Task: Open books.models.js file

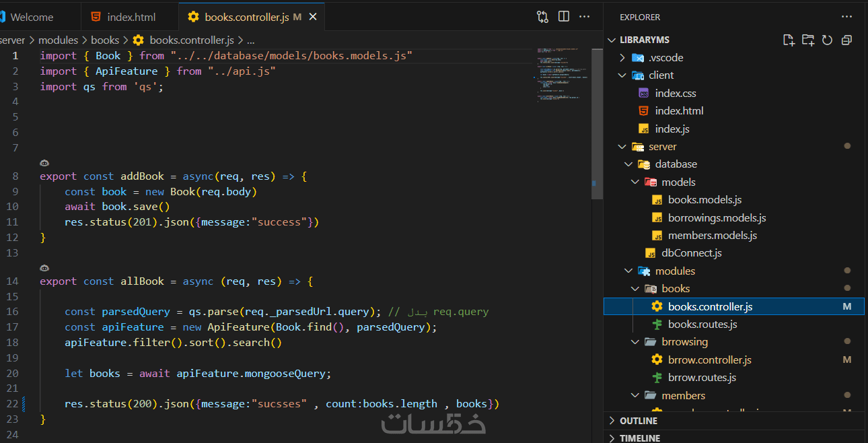Action: click(x=734, y=200)
